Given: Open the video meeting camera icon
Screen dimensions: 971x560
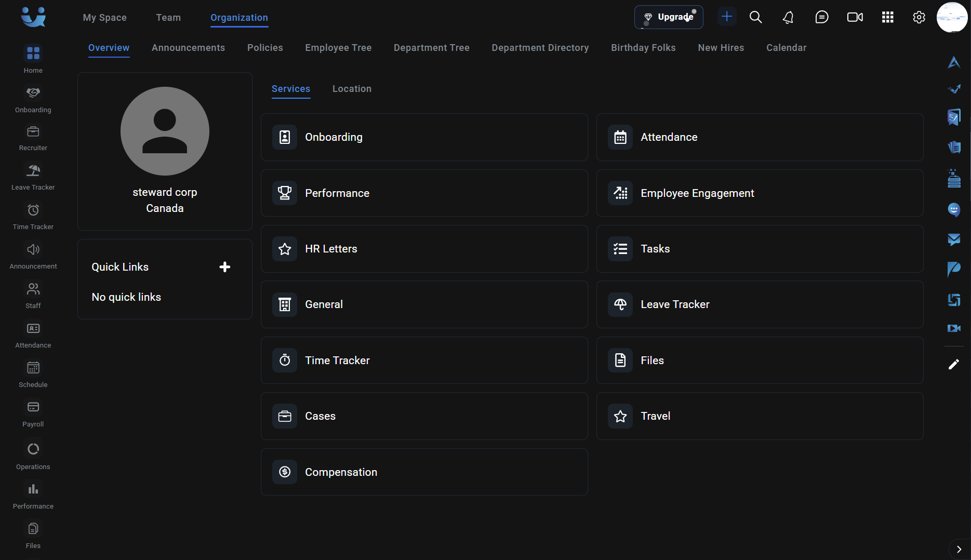Looking at the screenshot, I should pos(855,17).
